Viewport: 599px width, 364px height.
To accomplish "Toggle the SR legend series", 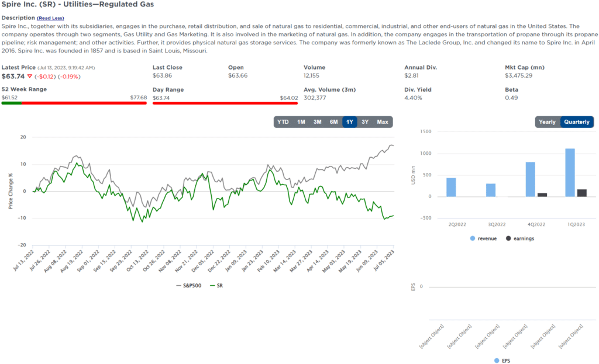I will (x=216, y=285).
